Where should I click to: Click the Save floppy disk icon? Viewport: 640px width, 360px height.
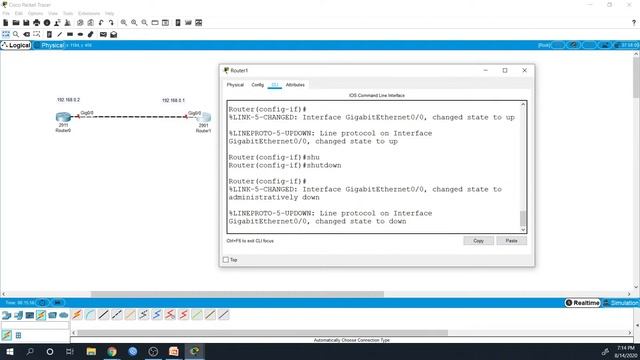pyautogui.click(x=26, y=23)
